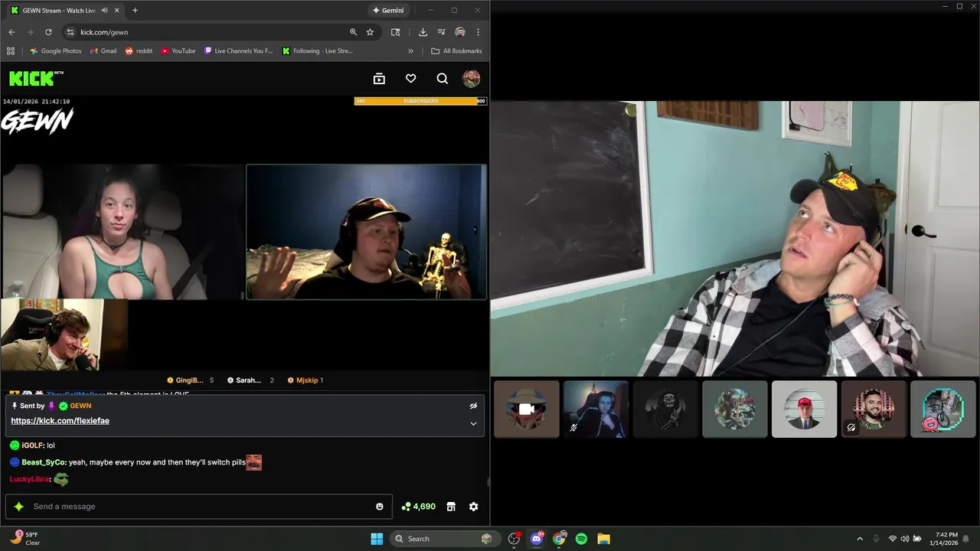The width and height of the screenshot is (980, 551).
Task: Open Gmail bookmark
Action: (103, 51)
